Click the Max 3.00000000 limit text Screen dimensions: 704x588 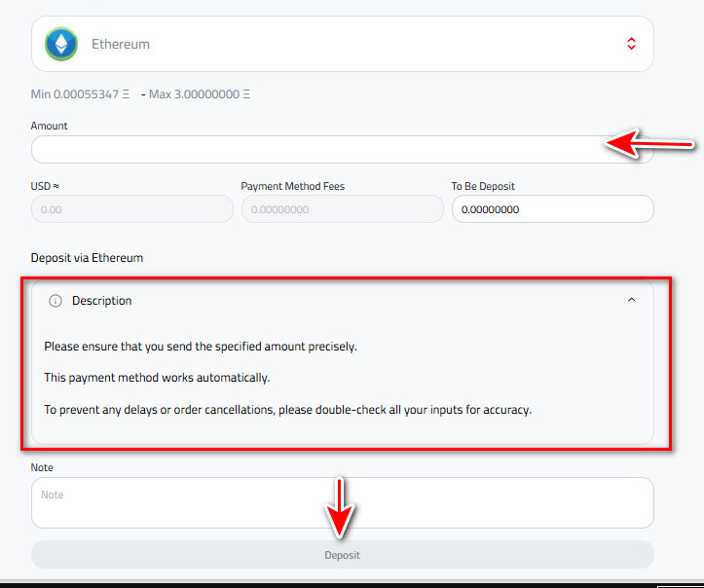200,94
